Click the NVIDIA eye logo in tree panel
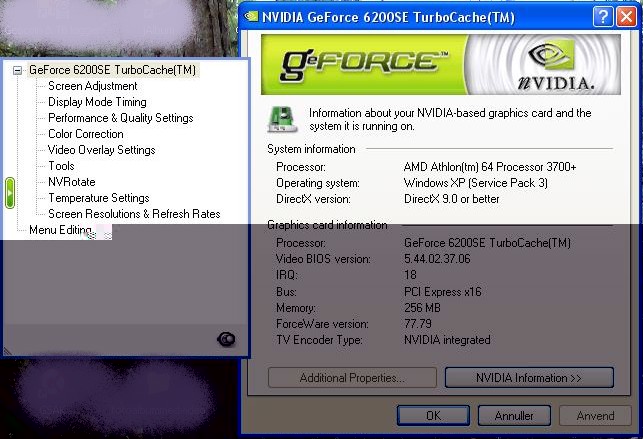 point(226,339)
